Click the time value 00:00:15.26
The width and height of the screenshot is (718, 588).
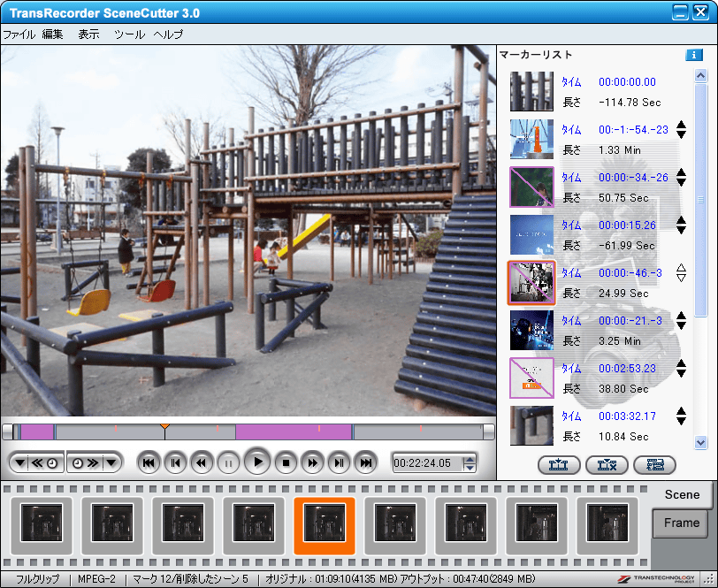pyautogui.click(x=627, y=225)
